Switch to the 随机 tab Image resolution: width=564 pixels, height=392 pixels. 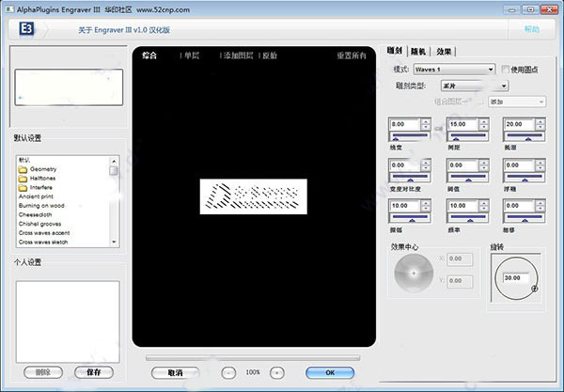418,52
